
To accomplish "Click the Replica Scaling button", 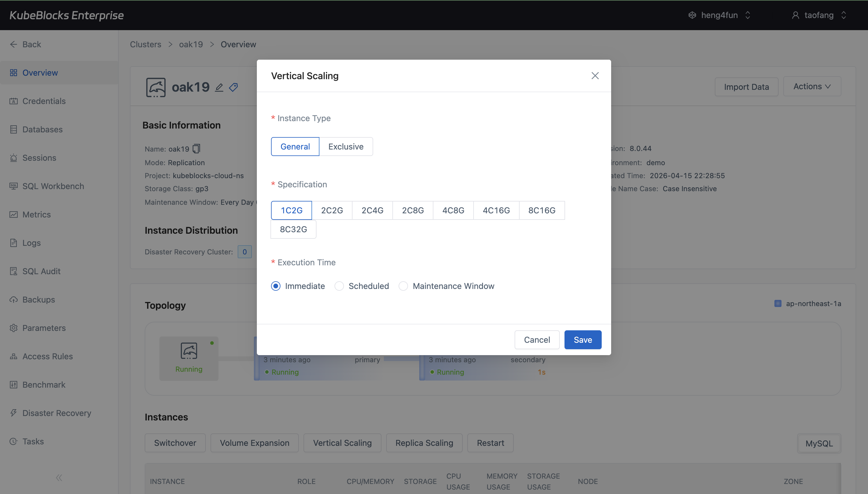I will [x=424, y=443].
